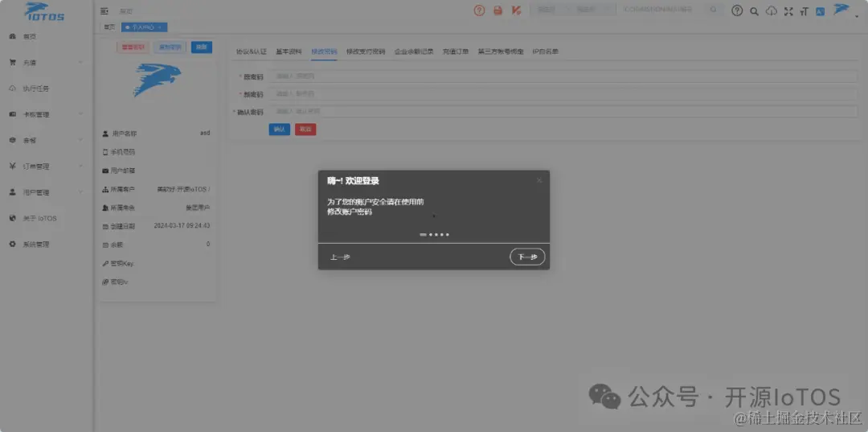This screenshot has height=432, width=868.
Task: Click the 用户名称 person icon
Action: tap(105, 134)
